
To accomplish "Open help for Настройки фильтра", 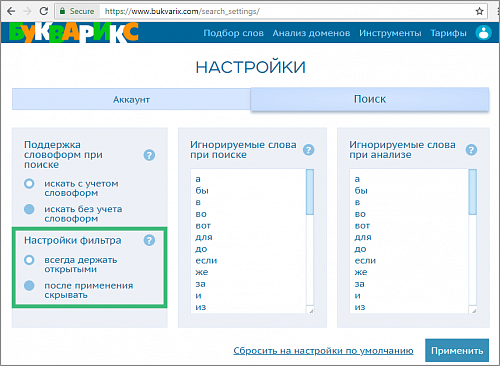I will click(149, 240).
